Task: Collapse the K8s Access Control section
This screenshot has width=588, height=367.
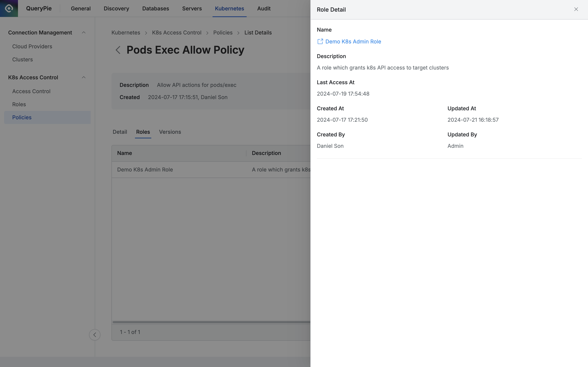Action: click(84, 77)
